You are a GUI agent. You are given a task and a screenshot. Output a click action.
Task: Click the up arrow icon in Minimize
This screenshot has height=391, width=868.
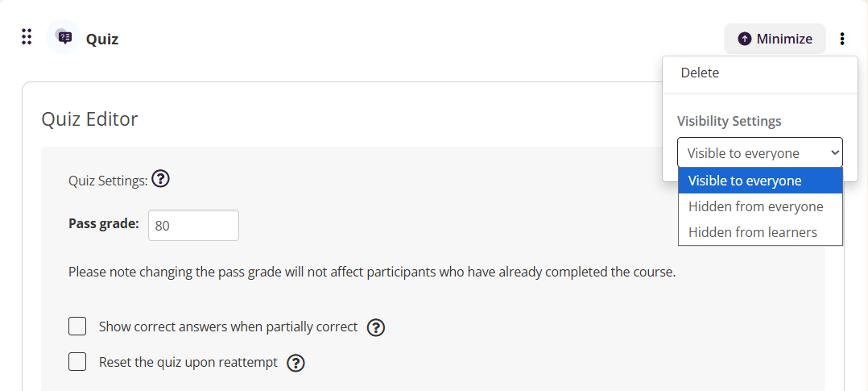pos(745,39)
